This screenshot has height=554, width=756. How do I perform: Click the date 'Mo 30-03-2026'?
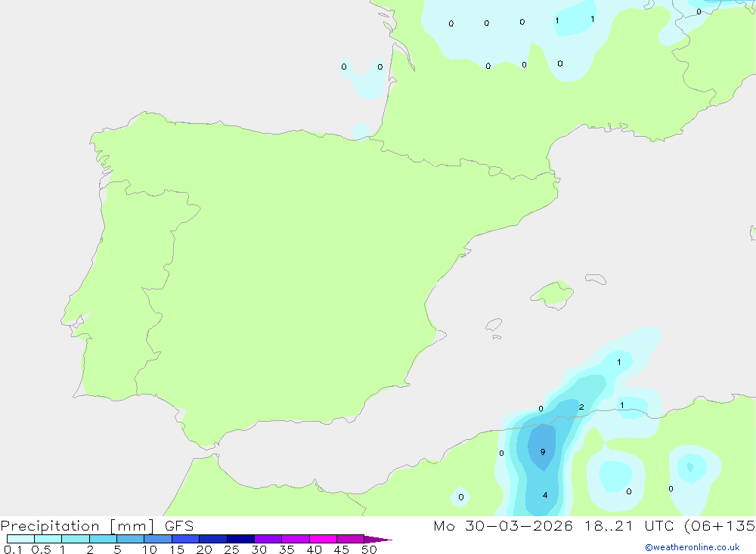tap(503, 526)
